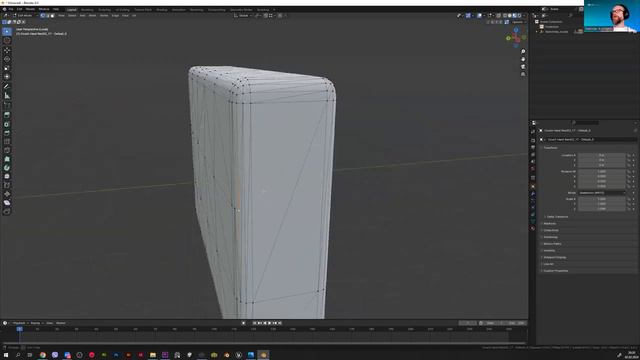Select the Inset Faces tool

(7, 124)
